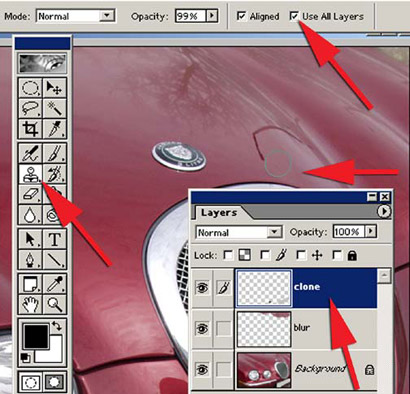This screenshot has width=410, height=394.
Task: Toggle the Aligned checkbox
Action: tap(241, 16)
